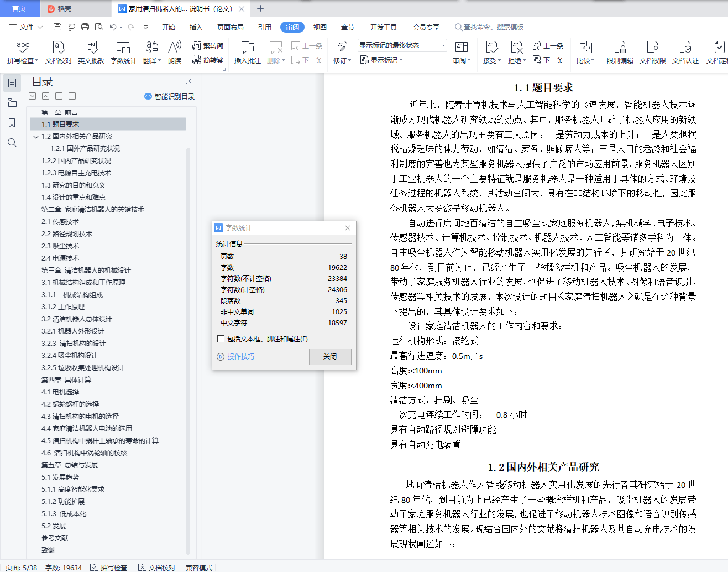This screenshot has width=728, height=572.
Task: Open 文件 menu dropdown
Action: click(26, 27)
